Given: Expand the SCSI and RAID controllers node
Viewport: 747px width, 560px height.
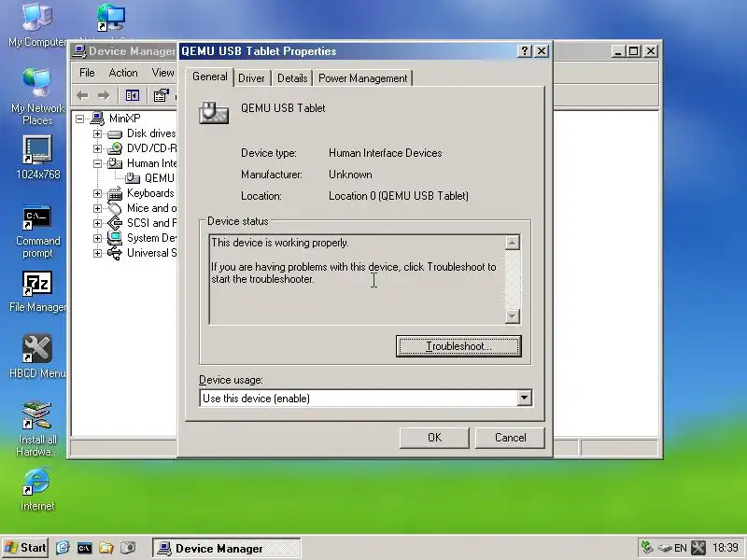Looking at the screenshot, I should [x=98, y=223].
